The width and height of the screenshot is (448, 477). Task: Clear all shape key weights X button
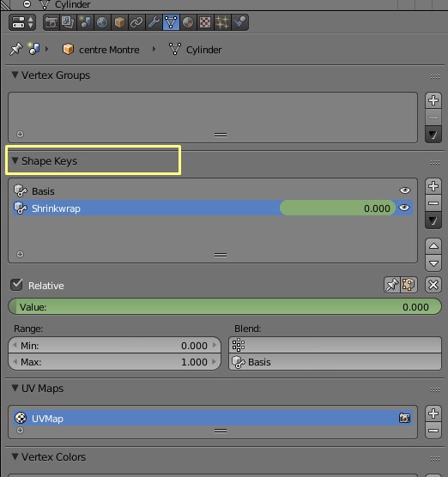point(433,285)
